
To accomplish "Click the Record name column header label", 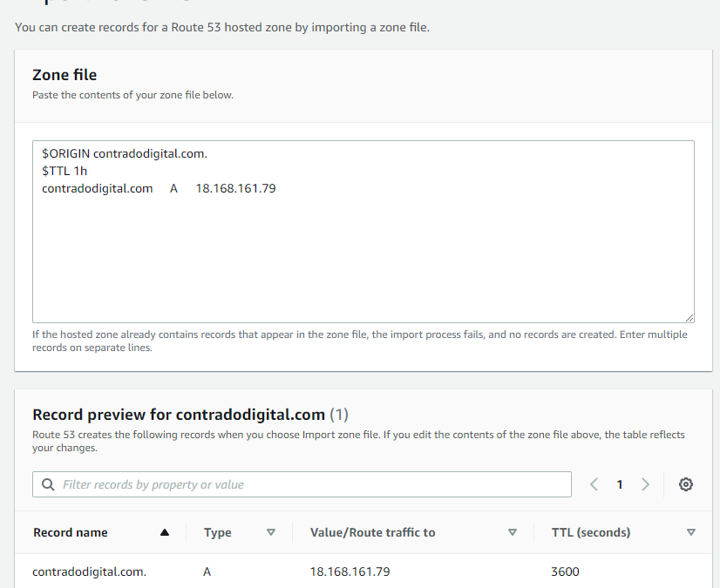I will pos(71,532).
